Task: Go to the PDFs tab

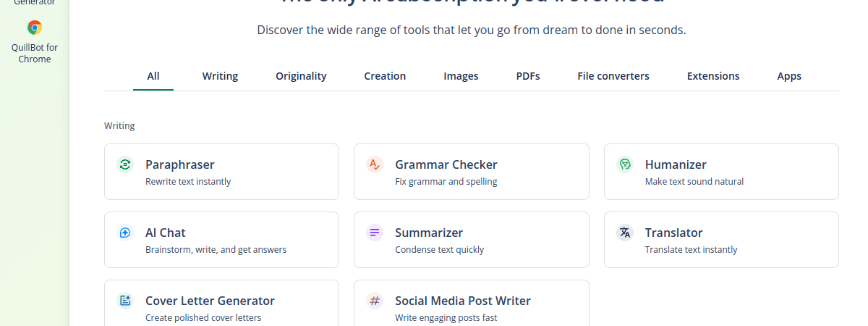Action: click(x=528, y=76)
